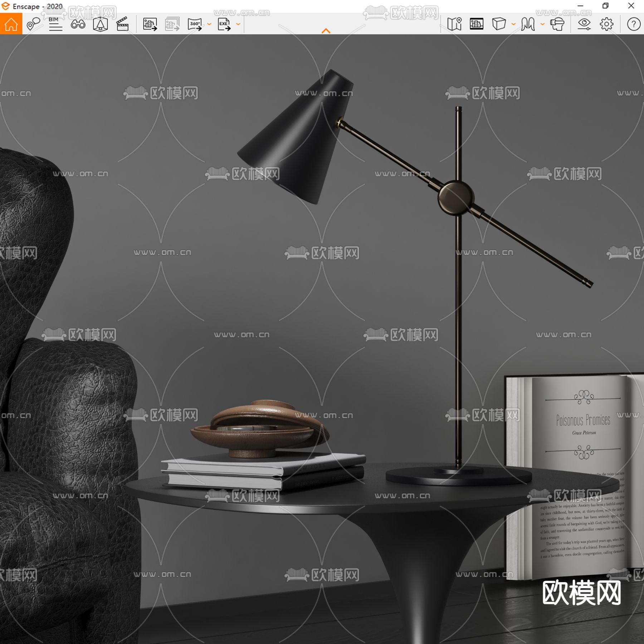Restore down the Enscape window
644x644 pixels.
pyautogui.click(x=605, y=6)
